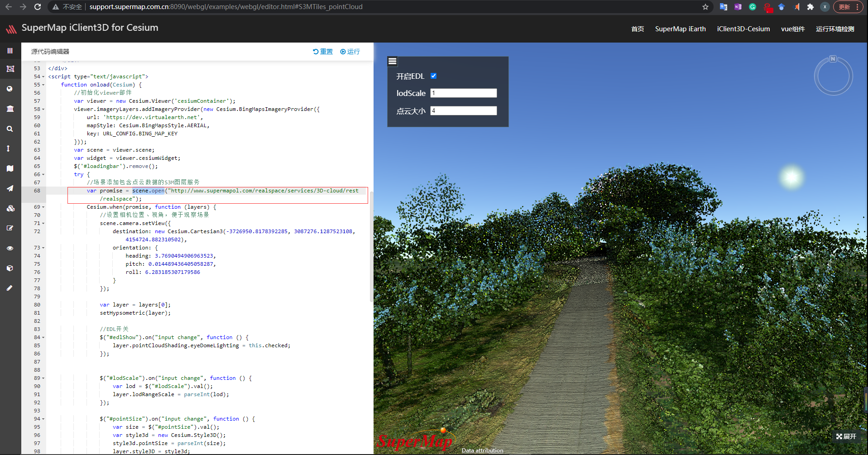This screenshot has height=455, width=868.
Task: Open Grammarly extension icon
Action: tap(753, 7)
